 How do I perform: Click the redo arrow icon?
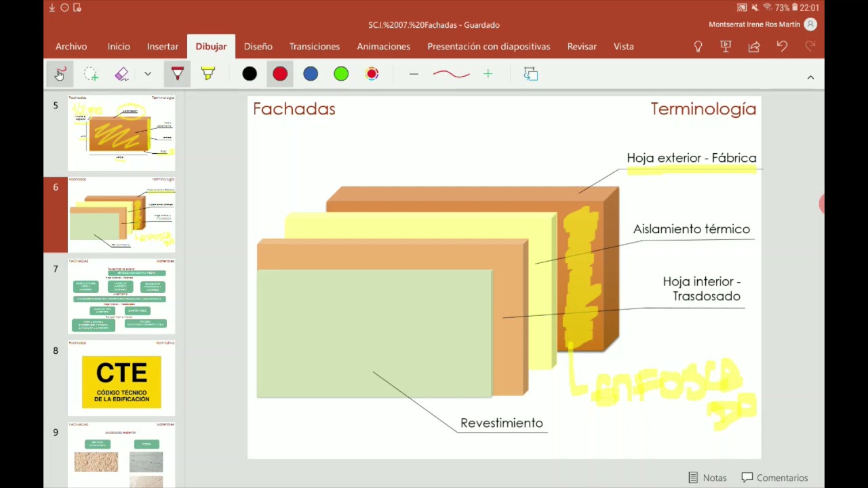pos(810,46)
